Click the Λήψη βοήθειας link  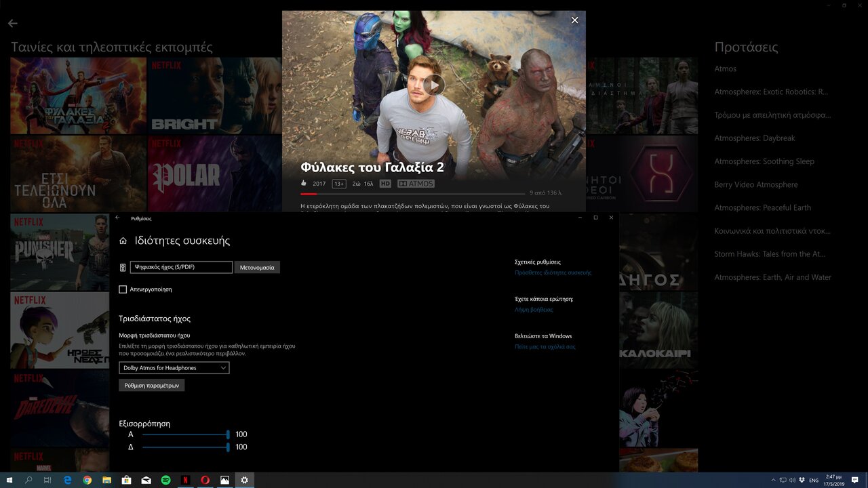pyautogui.click(x=534, y=310)
